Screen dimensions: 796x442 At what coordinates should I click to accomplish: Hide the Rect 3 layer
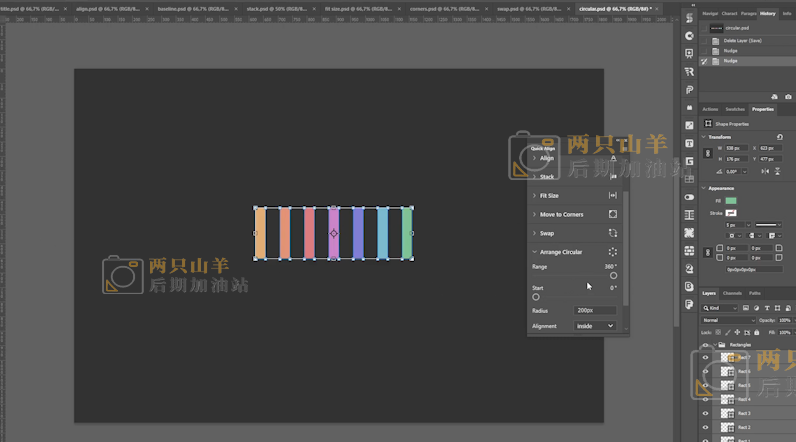(705, 413)
